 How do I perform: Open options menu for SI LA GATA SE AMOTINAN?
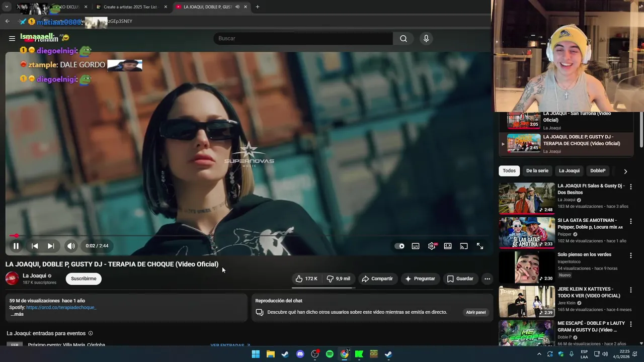click(630, 221)
